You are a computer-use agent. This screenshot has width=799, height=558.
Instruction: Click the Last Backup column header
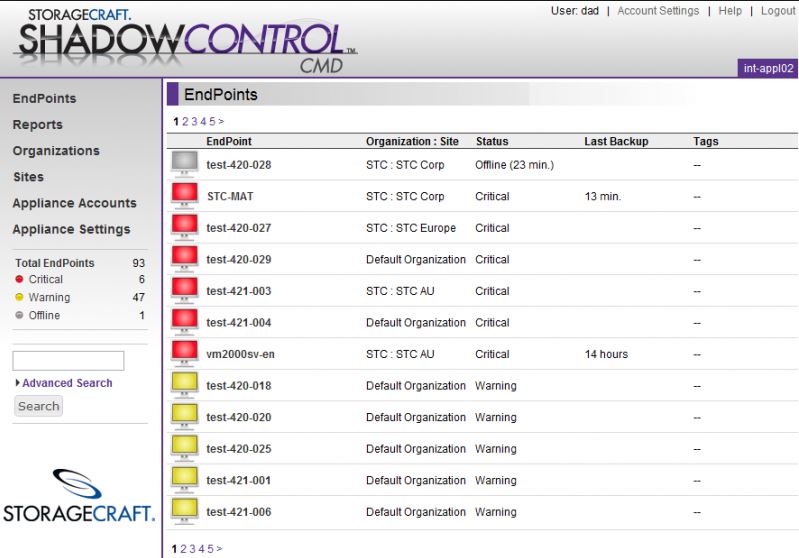tap(616, 141)
